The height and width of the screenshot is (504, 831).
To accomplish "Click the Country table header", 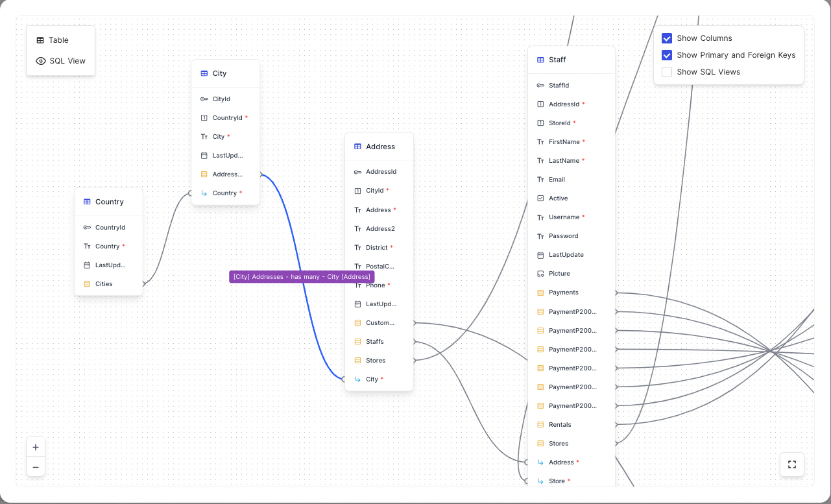I will coord(109,202).
